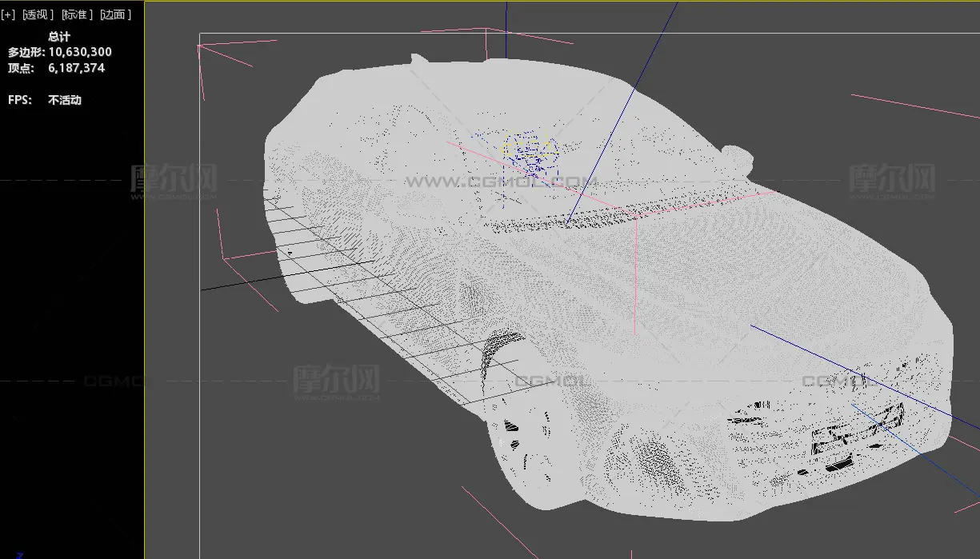The width and height of the screenshot is (980, 559).
Task: Open the 标准 shading quality menu
Action: click(x=78, y=14)
